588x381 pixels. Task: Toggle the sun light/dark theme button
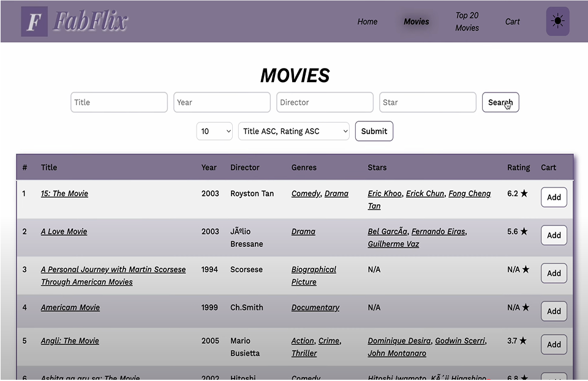(x=557, y=21)
